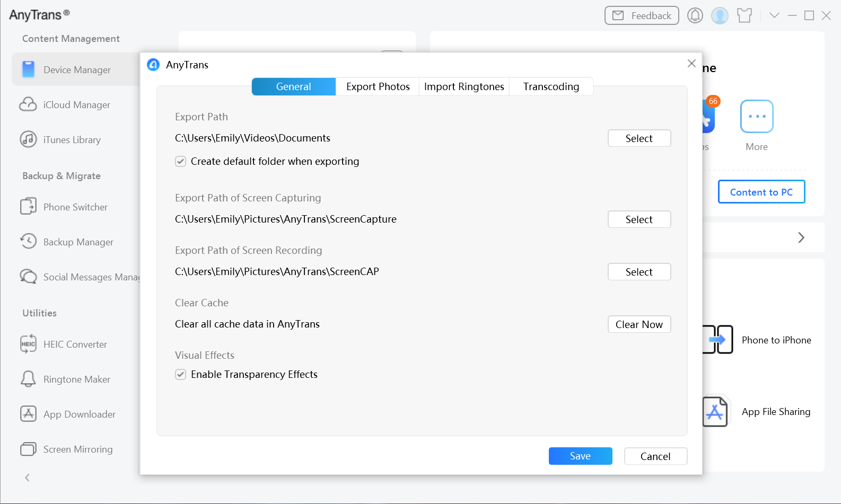This screenshot has height=504, width=841.
Task: Click the App Downloader label in sidebar
Action: tap(80, 414)
